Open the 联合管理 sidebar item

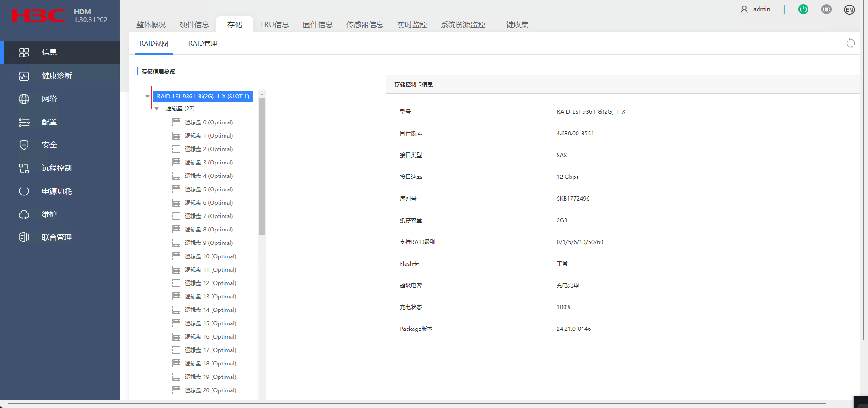(56, 237)
